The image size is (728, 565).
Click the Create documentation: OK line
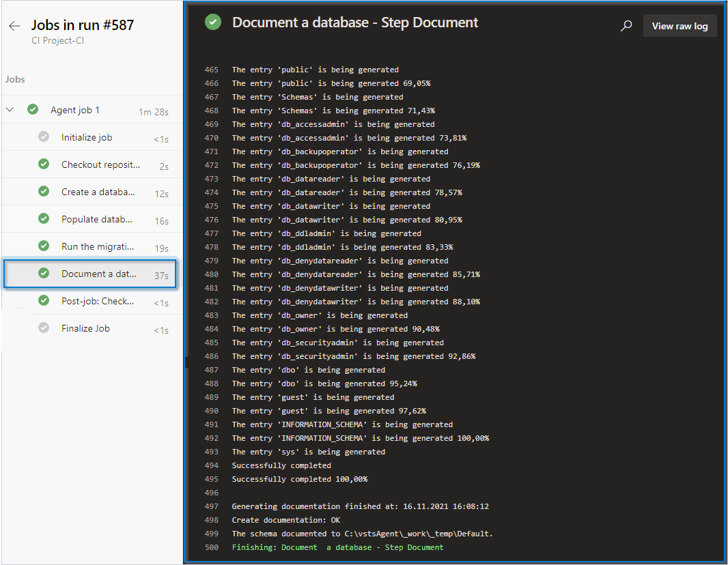[x=286, y=521]
